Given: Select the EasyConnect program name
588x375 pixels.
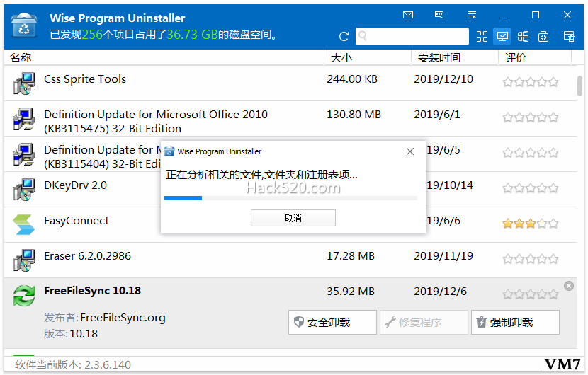Looking at the screenshot, I should [77, 221].
